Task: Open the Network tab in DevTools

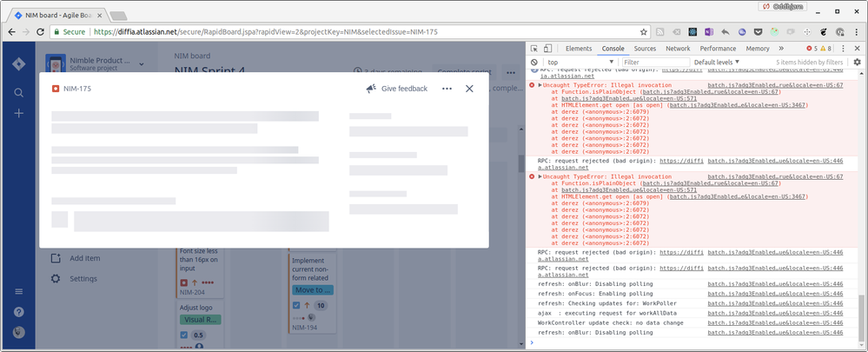Action: point(678,49)
